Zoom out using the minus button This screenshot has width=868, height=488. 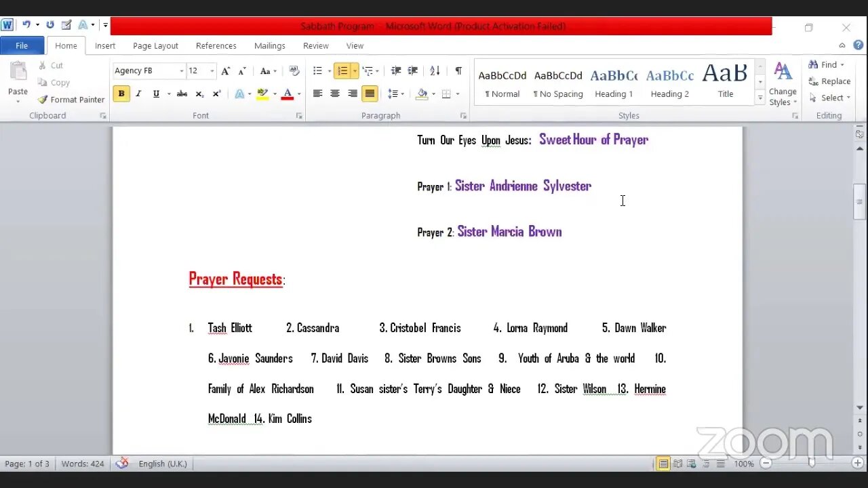[766, 464]
